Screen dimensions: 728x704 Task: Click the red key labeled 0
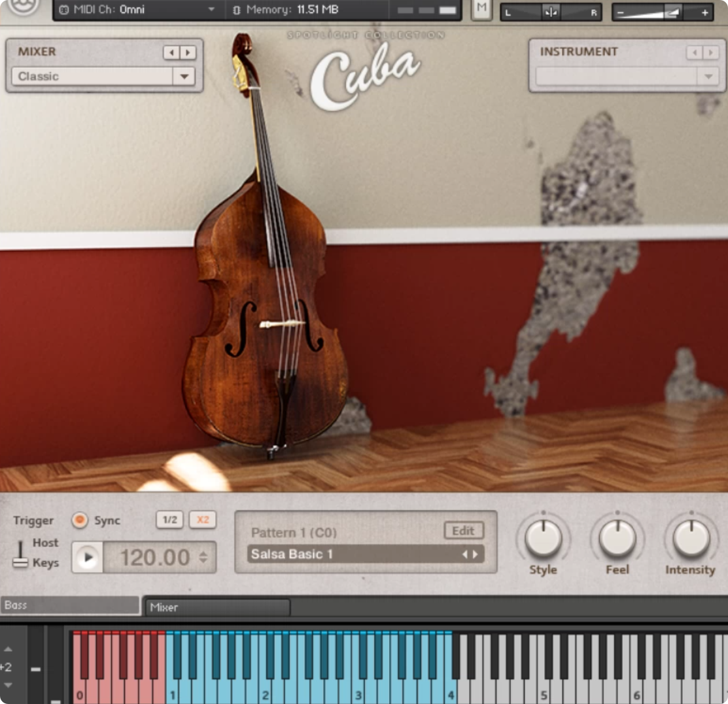pos(79,690)
